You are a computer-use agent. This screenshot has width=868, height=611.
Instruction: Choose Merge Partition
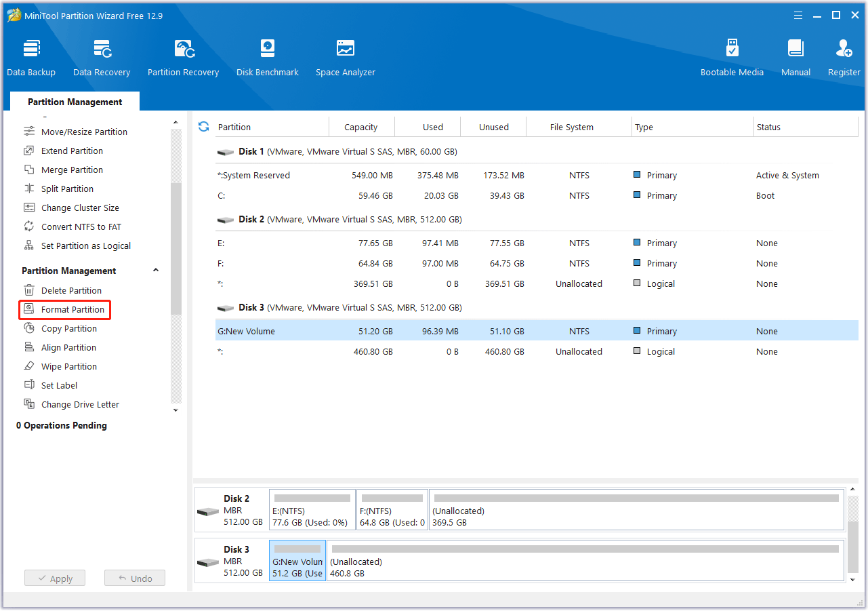tap(72, 170)
